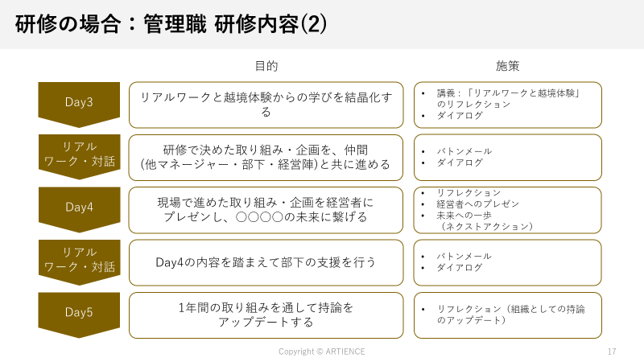Image resolution: width=644 pixels, height=362 pixels.
Task: Click the Day4 arrow label
Action: (x=79, y=207)
